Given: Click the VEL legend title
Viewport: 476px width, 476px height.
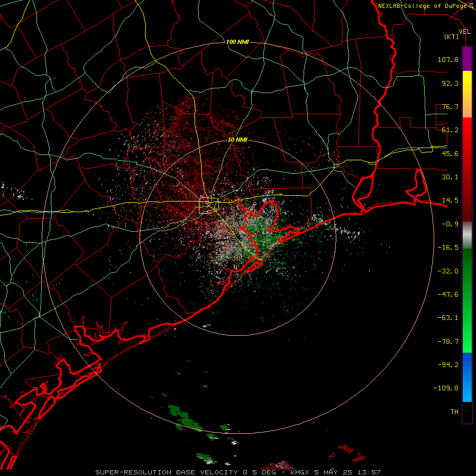Looking at the screenshot, I should (464, 32).
